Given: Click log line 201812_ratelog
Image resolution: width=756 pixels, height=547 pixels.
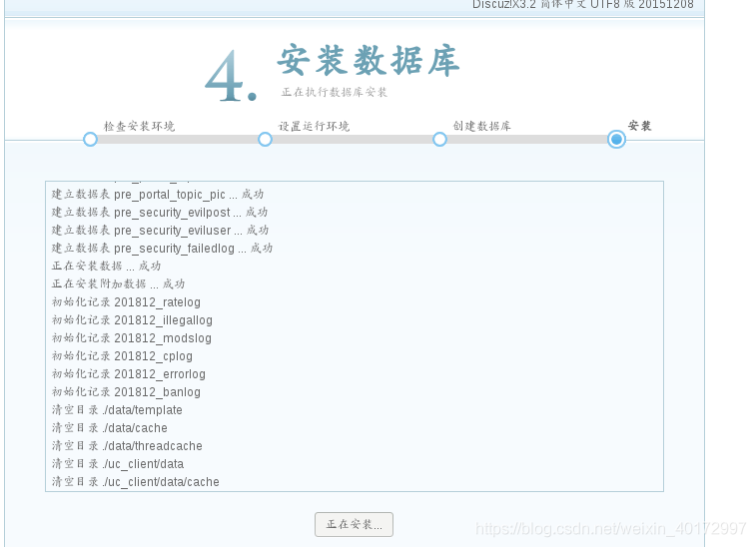Looking at the screenshot, I should [126, 302].
